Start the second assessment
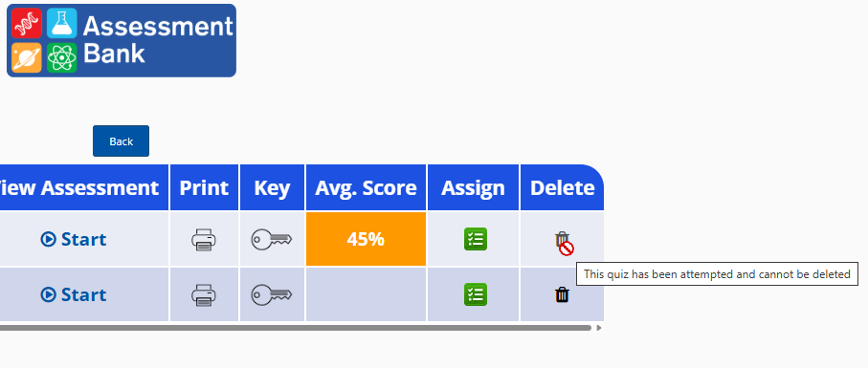 tap(74, 294)
